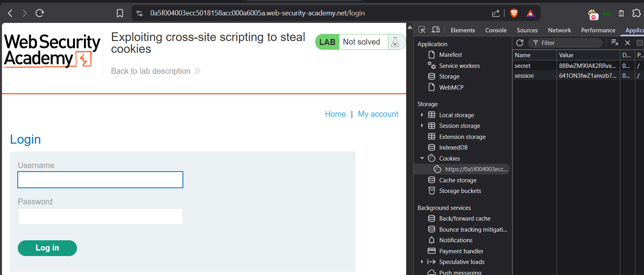Switch to the Elements tab
644x275 pixels.
point(463,30)
